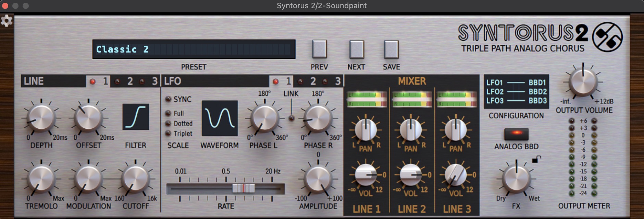Click the LFO-BBD configuration routing display
Viewport: 644px width, 219px height.
[516, 92]
